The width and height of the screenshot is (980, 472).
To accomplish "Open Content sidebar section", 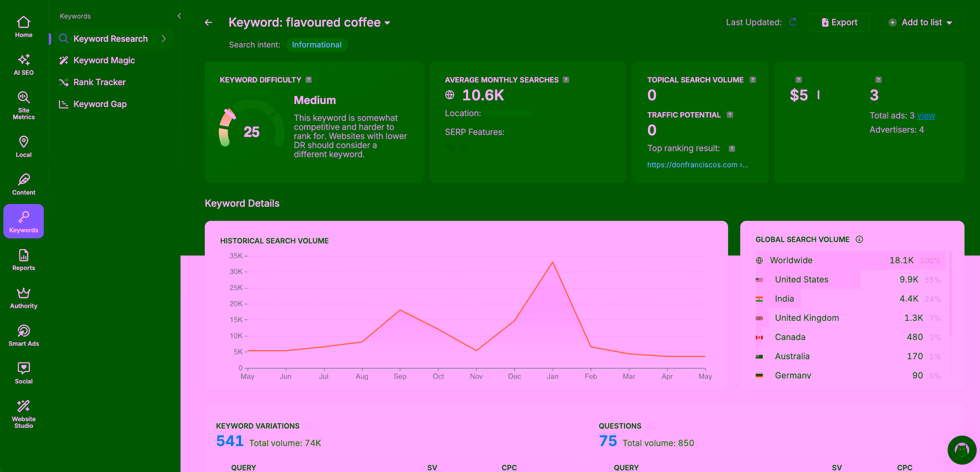I will (x=24, y=184).
